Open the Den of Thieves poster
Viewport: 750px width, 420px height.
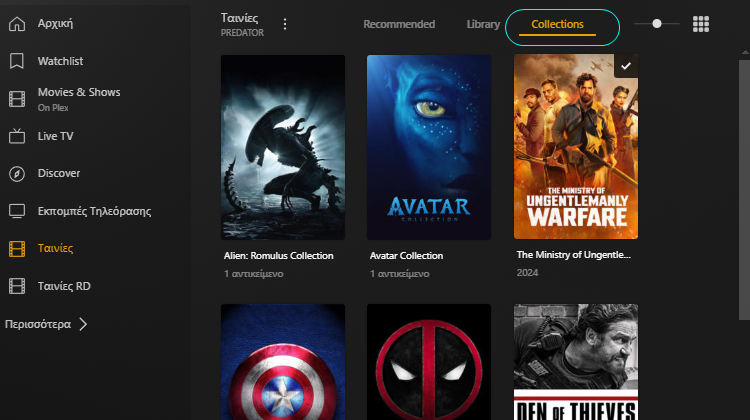pos(576,362)
